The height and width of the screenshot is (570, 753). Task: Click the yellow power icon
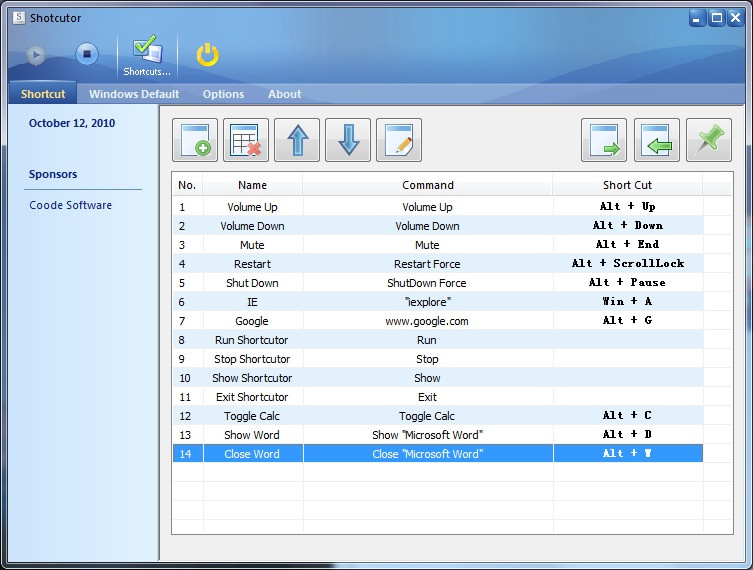pyautogui.click(x=207, y=54)
